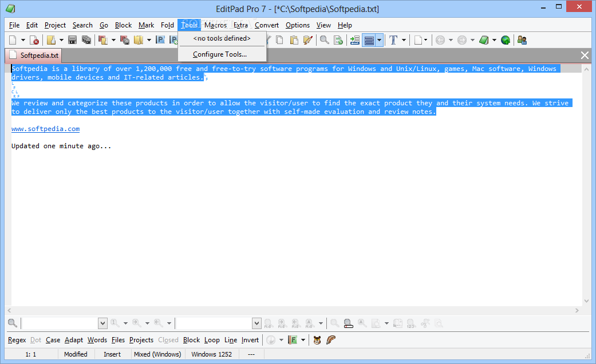The height and width of the screenshot is (364, 596).
Task: Toggle the Projects search option
Action: coord(141,340)
